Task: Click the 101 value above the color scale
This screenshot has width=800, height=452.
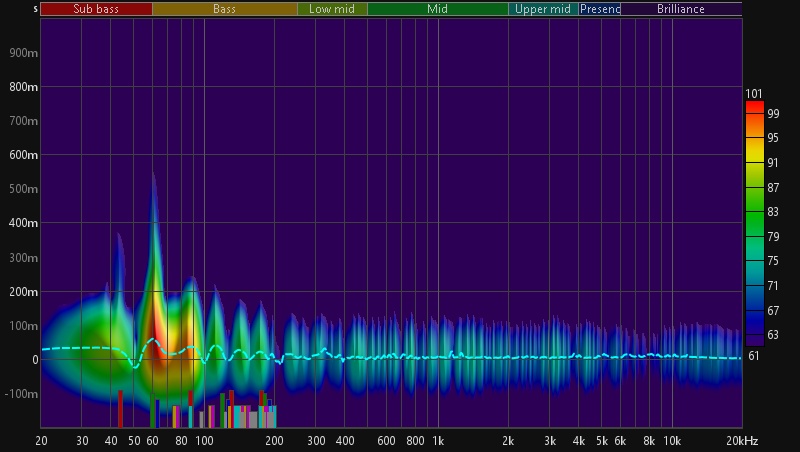Action: (x=754, y=94)
